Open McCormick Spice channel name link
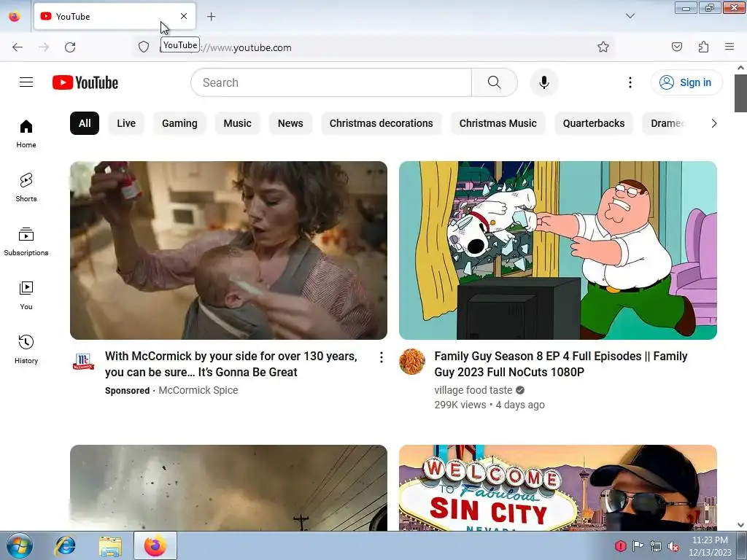 pos(198,391)
